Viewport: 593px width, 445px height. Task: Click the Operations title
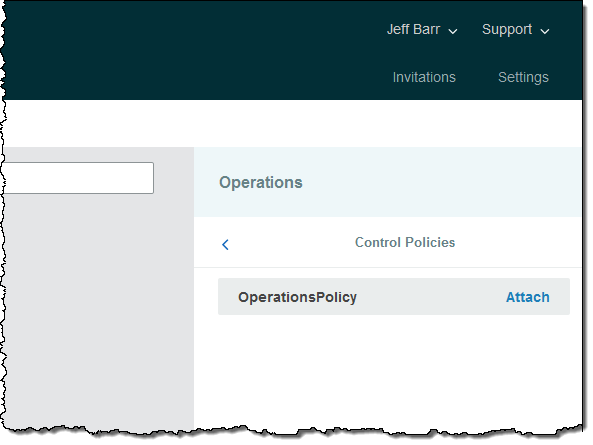pyautogui.click(x=261, y=182)
